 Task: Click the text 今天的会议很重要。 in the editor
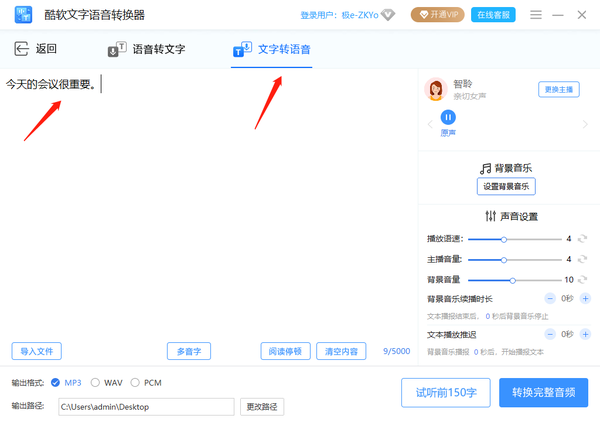(50, 84)
